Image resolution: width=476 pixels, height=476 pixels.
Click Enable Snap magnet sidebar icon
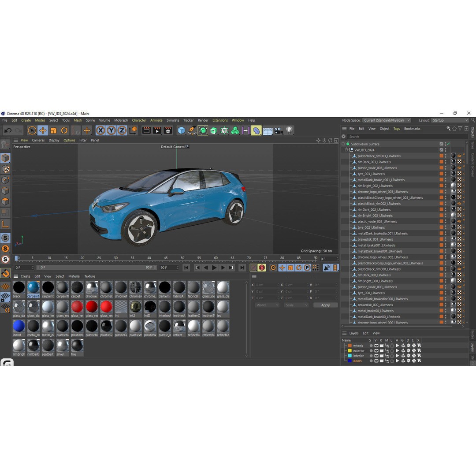pyautogui.click(x=5, y=273)
